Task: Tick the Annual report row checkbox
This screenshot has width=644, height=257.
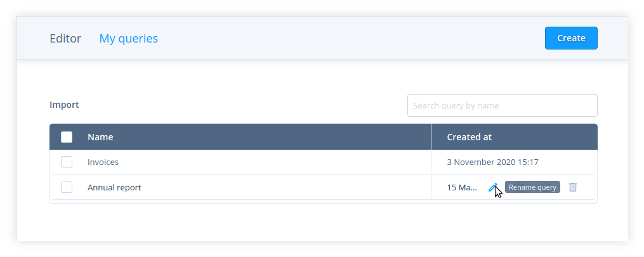Action: pos(67,187)
